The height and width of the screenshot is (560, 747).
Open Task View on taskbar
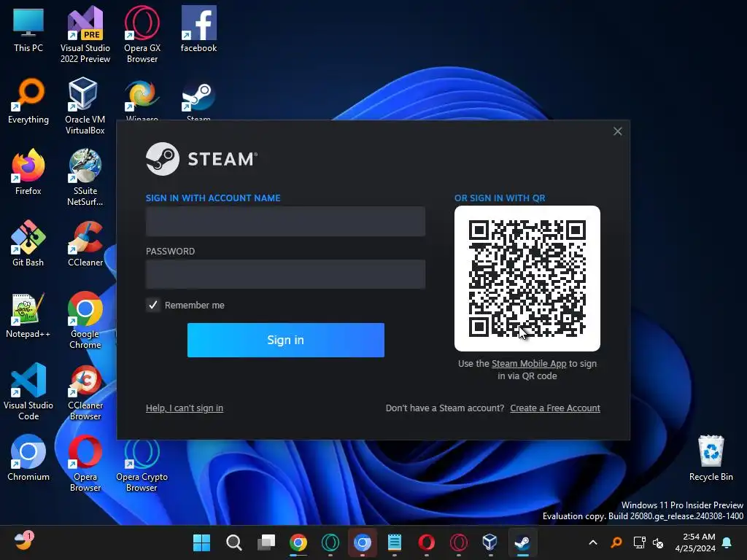click(266, 542)
